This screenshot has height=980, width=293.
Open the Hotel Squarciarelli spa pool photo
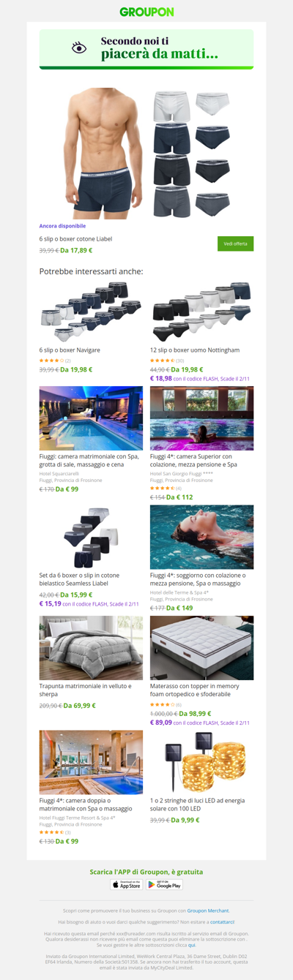[x=91, y=418]
